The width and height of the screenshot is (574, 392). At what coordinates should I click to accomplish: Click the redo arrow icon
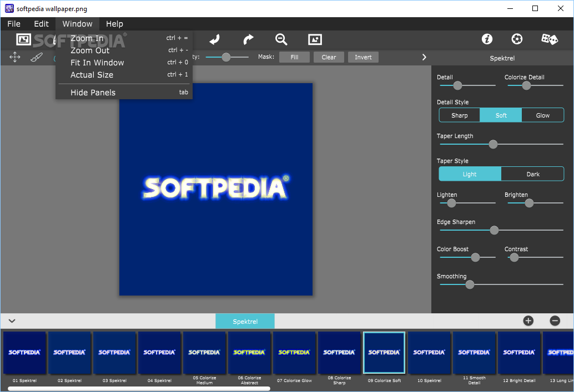(248, 39)
